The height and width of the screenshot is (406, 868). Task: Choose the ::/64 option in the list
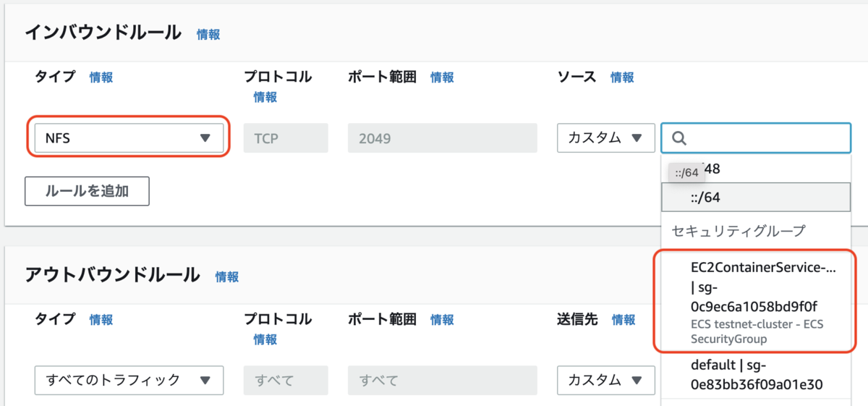point(755,197)
